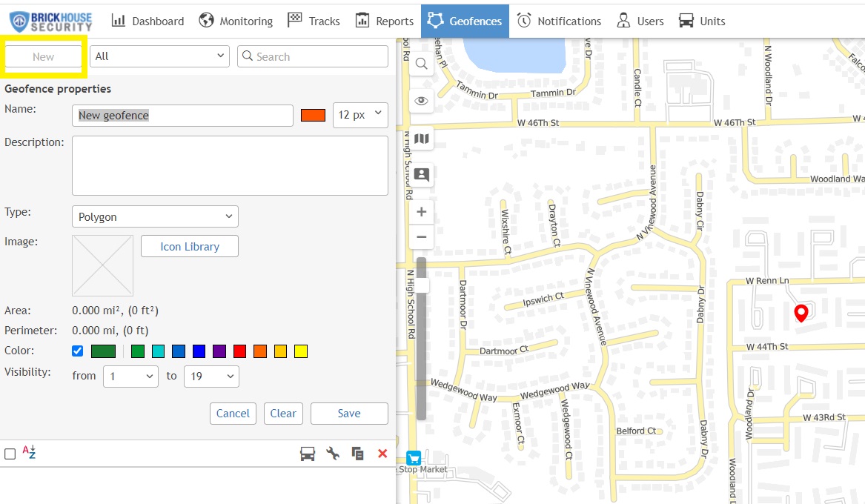Image resolution: width=865 pixels, height=504 pixels.
Task: Select the Geofences tab
Action: click(465, 21)
